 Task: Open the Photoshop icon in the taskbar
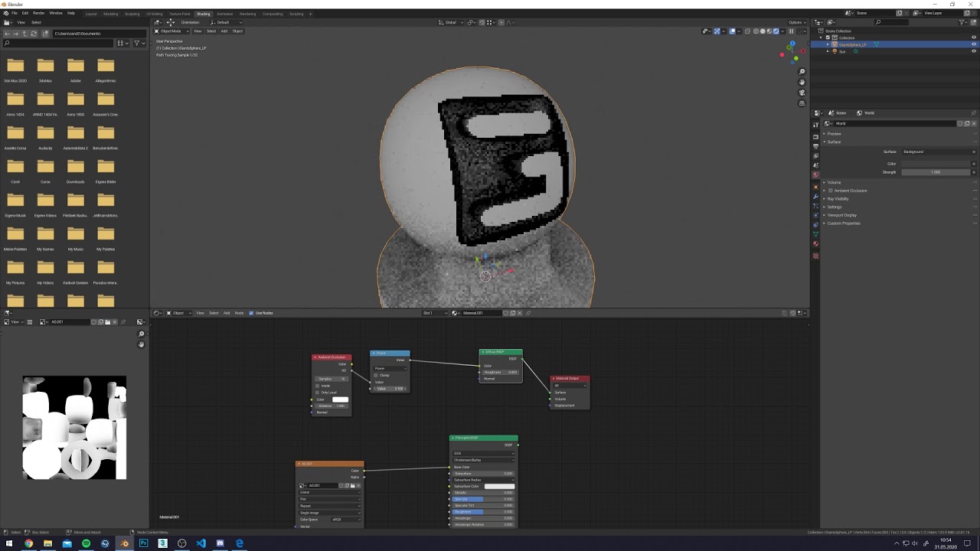[143, 543]
